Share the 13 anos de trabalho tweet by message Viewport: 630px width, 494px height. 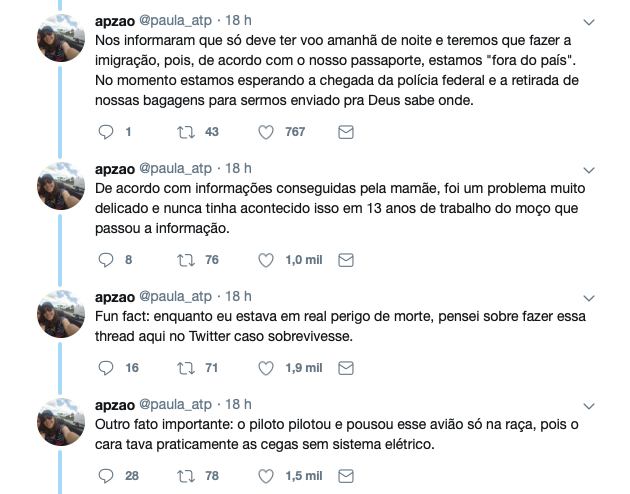346,260
